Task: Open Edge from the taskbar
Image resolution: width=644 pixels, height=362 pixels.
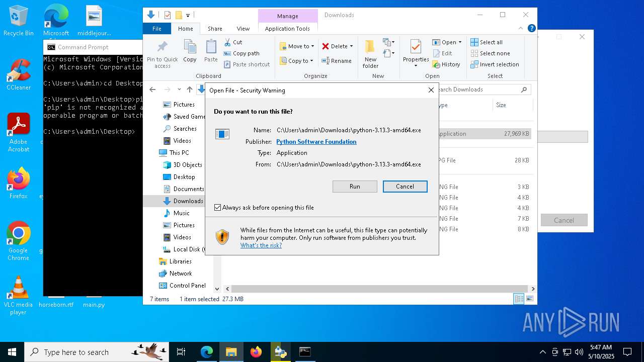Action: coord(207,352)
